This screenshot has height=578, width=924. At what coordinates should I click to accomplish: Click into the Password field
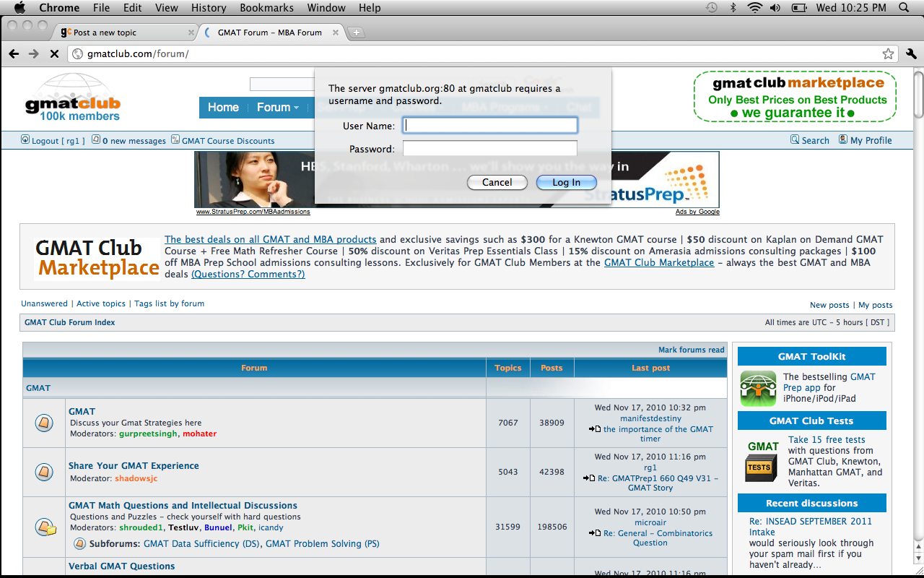(x=490, y=149)
